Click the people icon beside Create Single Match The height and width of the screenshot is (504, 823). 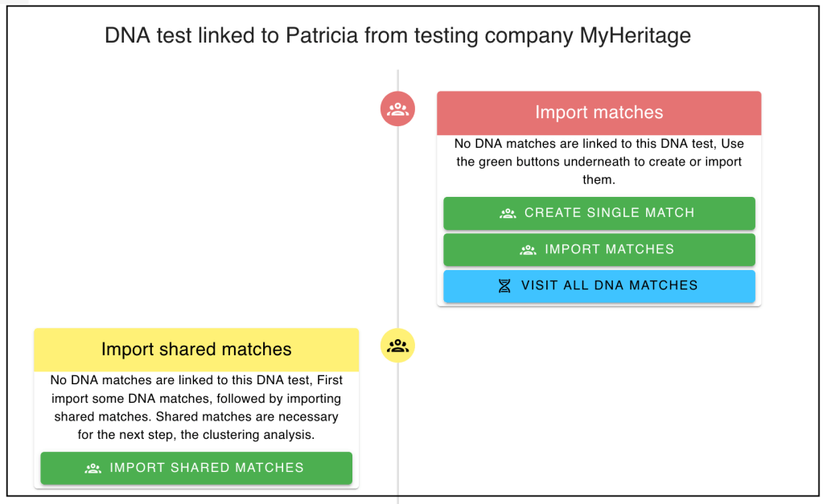point(508,213)
